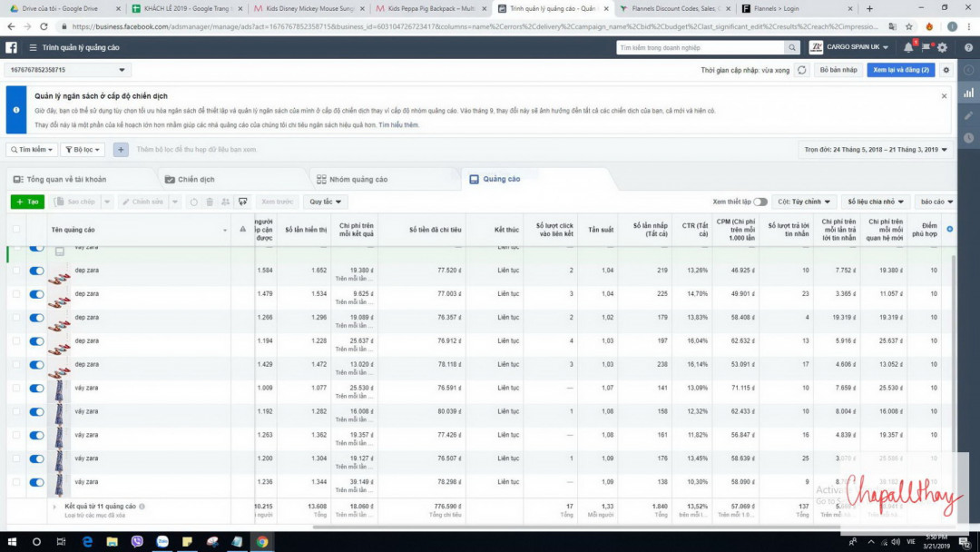Viewport: 980px width, 552px height.
Task: Open the flag page notifications icon
Action: (926, 47)
